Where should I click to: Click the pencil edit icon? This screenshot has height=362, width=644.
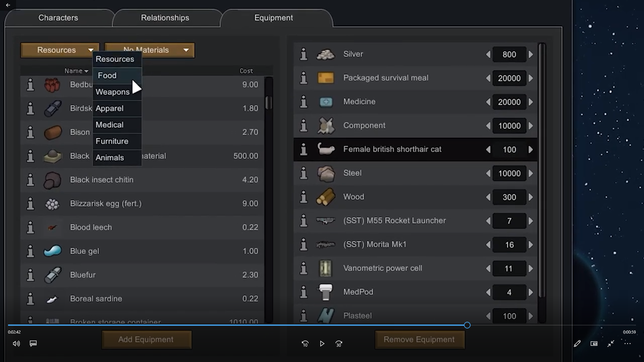coord(577,344)
